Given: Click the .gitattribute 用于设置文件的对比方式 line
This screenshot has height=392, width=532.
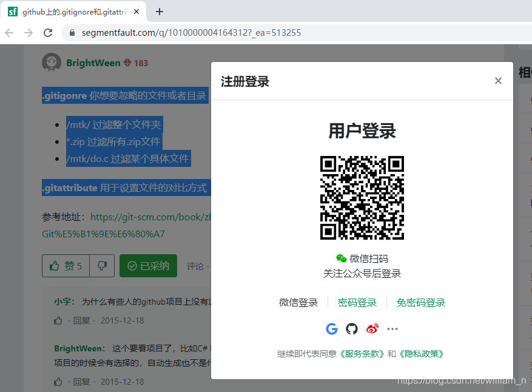Looking at the screenshot, I should tap(126, 188).
